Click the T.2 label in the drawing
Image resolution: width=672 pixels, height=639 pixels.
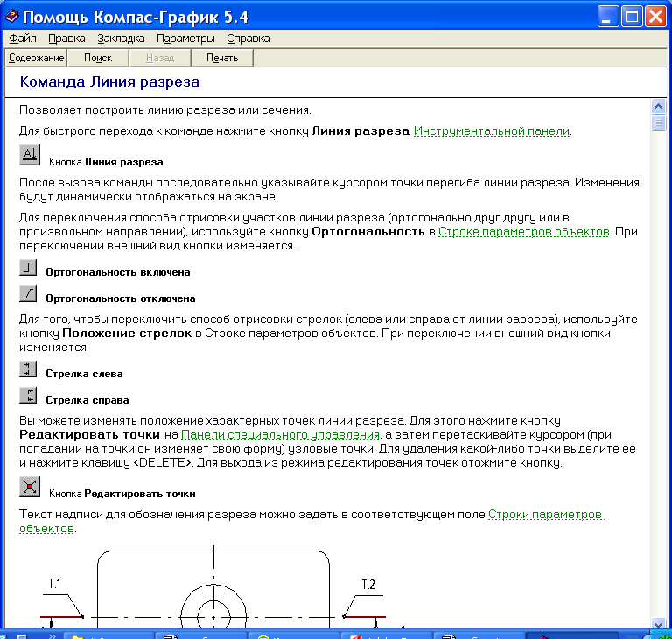pos(368,585)
